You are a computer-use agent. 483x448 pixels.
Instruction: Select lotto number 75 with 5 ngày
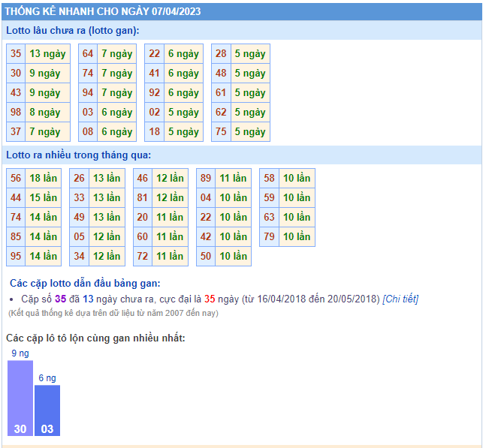[x=221, y=132]
